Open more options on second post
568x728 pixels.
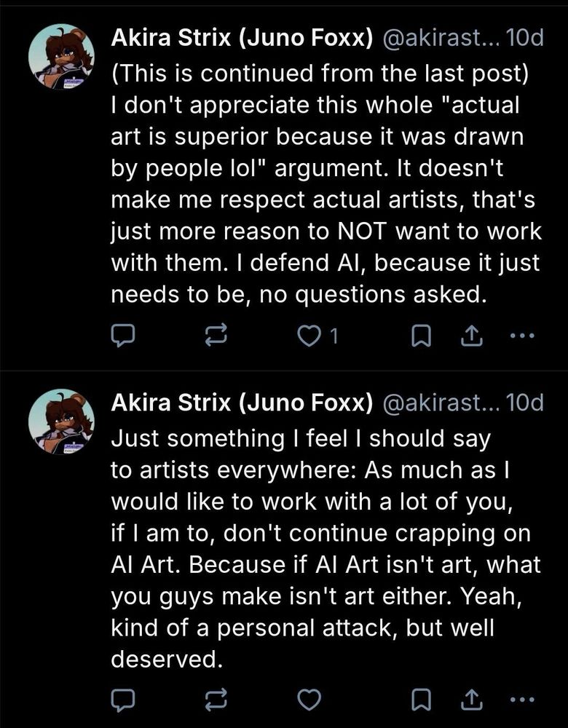tap(523, 698)
